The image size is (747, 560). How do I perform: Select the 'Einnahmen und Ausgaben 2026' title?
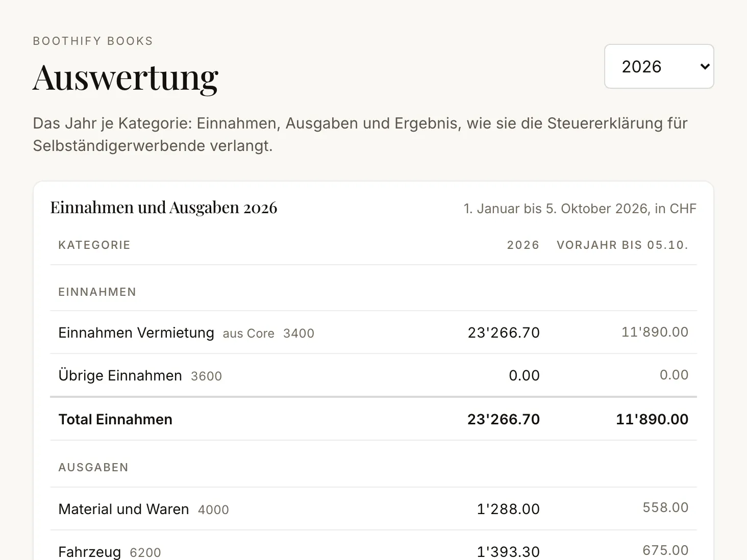coord(164,208)
